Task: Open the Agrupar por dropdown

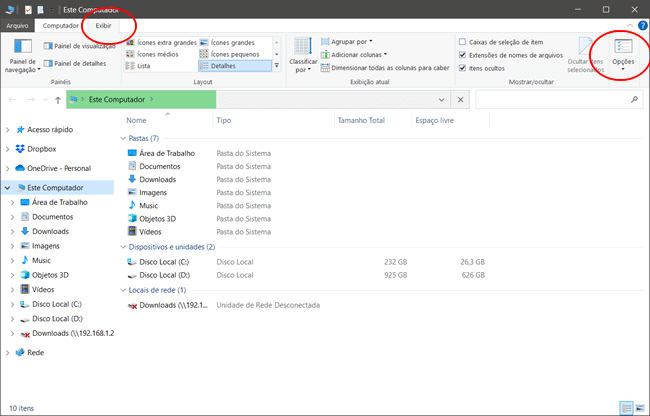Action: [x=352, y=42]
